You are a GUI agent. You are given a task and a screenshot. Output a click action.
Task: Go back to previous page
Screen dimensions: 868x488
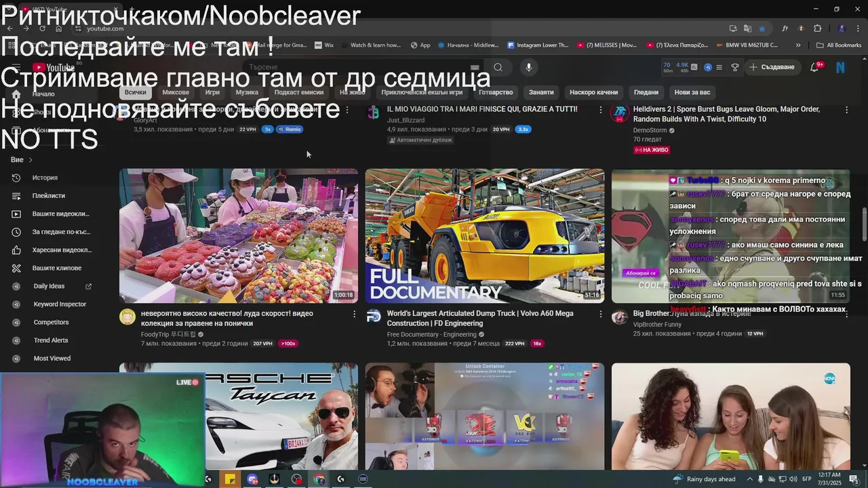click(9, 28)
